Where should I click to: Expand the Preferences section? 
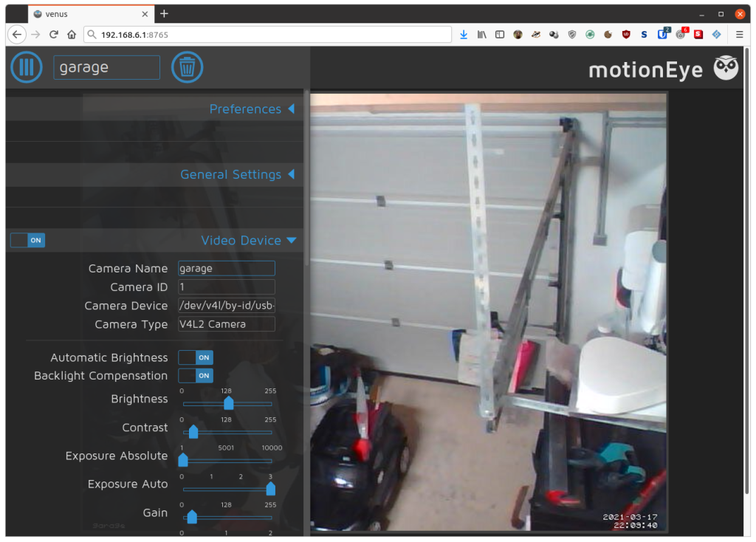coord(252,109)
